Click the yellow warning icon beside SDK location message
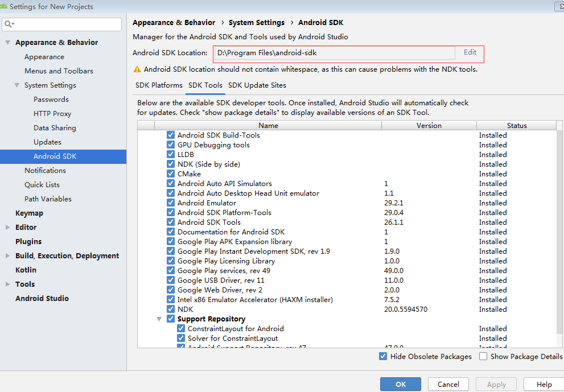This screenshot has height=392, width=564. click(137, 69)
